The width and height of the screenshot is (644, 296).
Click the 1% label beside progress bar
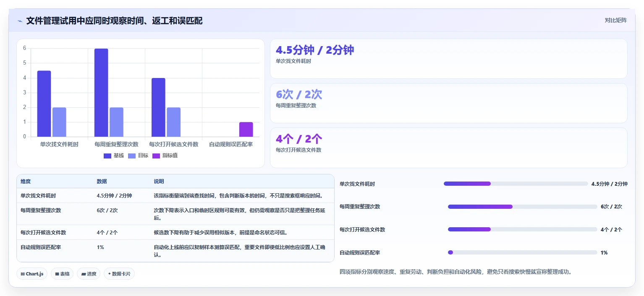604,253
